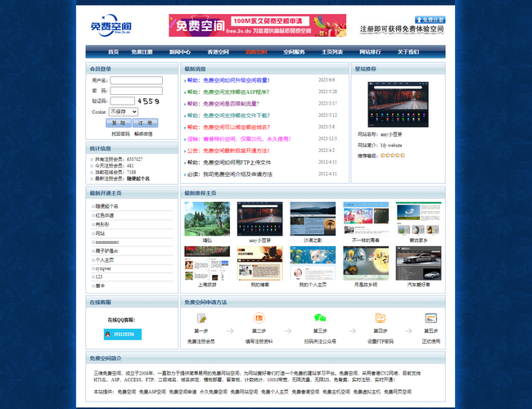This screenshot has height=409, width=532.
Task: Click the 用户名 username input field
Action: point(136,80)
